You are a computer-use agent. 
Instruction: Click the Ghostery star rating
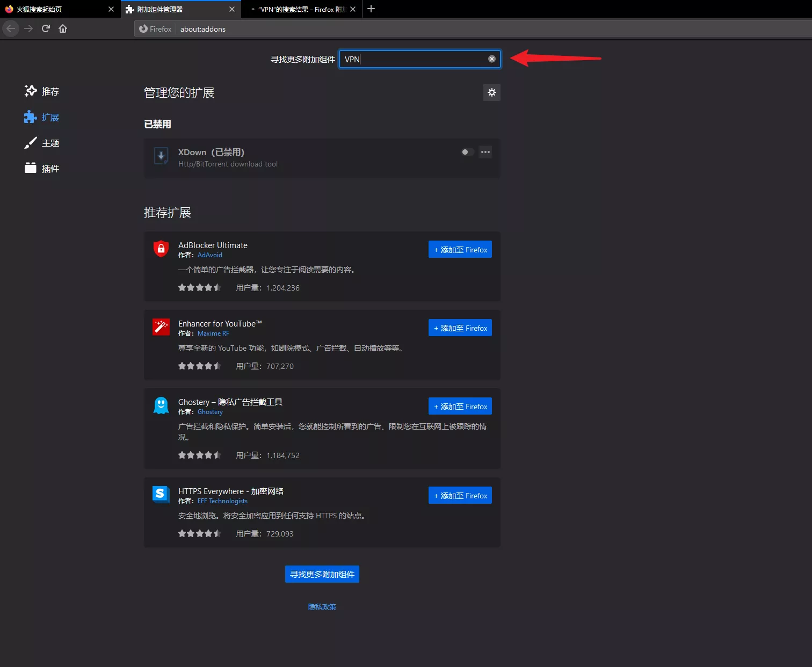point(200,455)
